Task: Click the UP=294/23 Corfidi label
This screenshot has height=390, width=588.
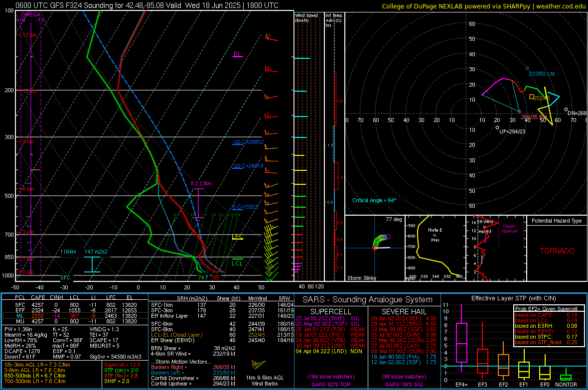Action: pos(512,131)
